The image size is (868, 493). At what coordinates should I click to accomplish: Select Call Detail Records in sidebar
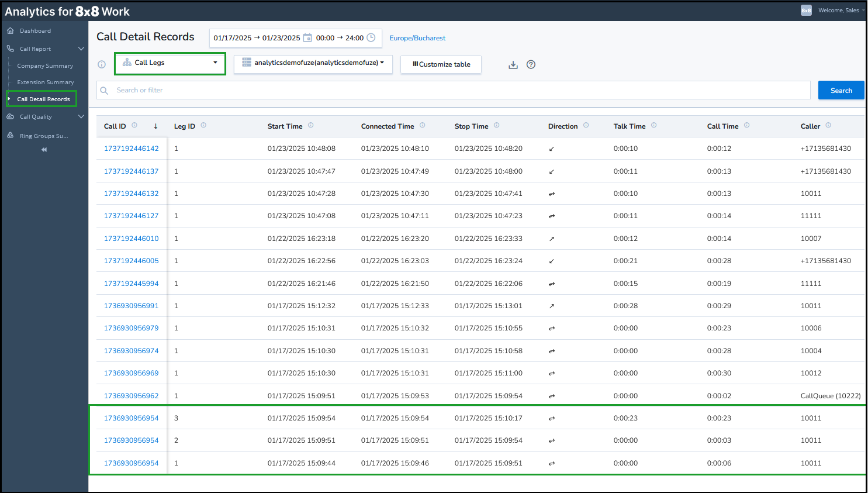click(x=43, y=99)
